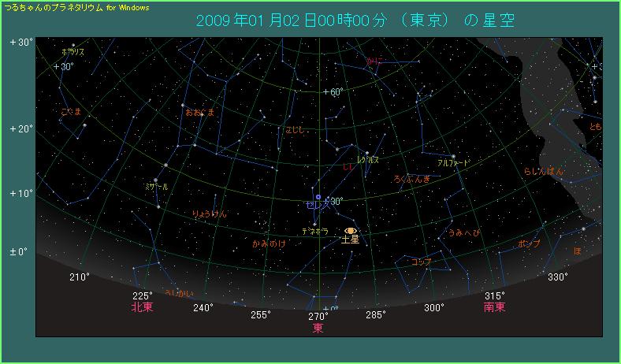Click the date-time title 2009年01月02日00時00分
Screen dimensions: 621x364
[x=291, y=20]
